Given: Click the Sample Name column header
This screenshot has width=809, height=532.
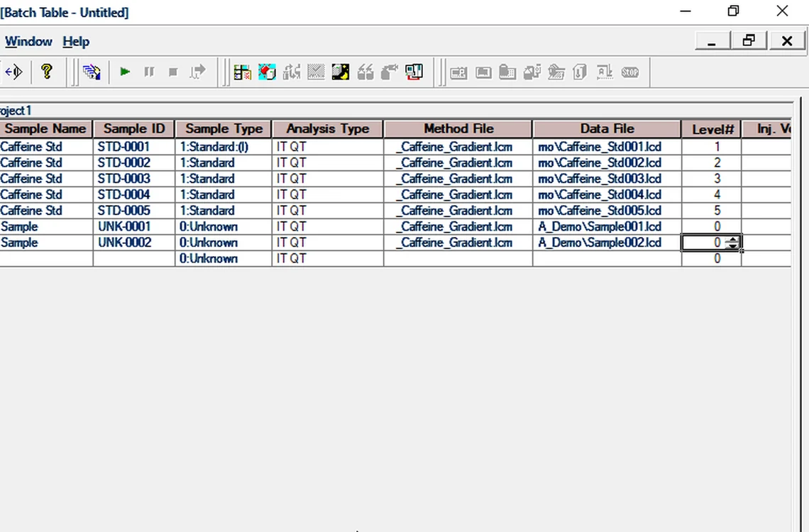Looking at the screenshot, I should point(46,129).
